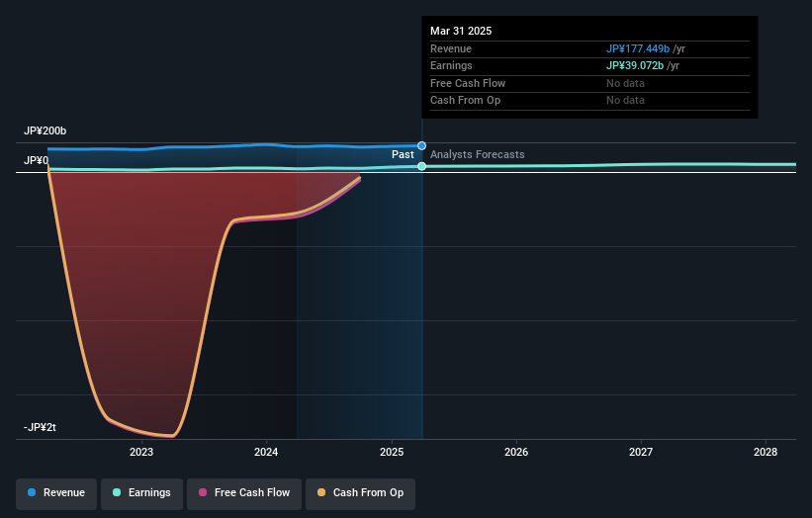Select the earnings data point at Mar 2025
Image resolution: width=812 pixels, height=518 pixels.
(x=421, y=166)
